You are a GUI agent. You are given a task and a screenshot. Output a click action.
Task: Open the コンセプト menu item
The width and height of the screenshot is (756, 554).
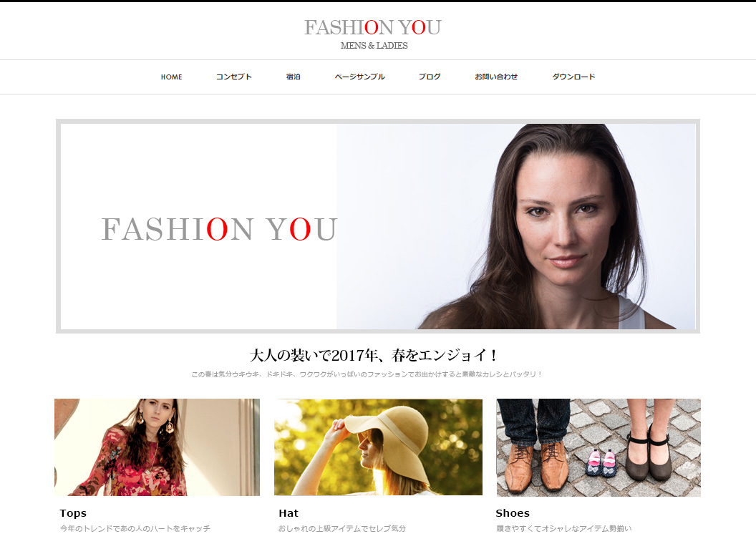pos(234,77)
